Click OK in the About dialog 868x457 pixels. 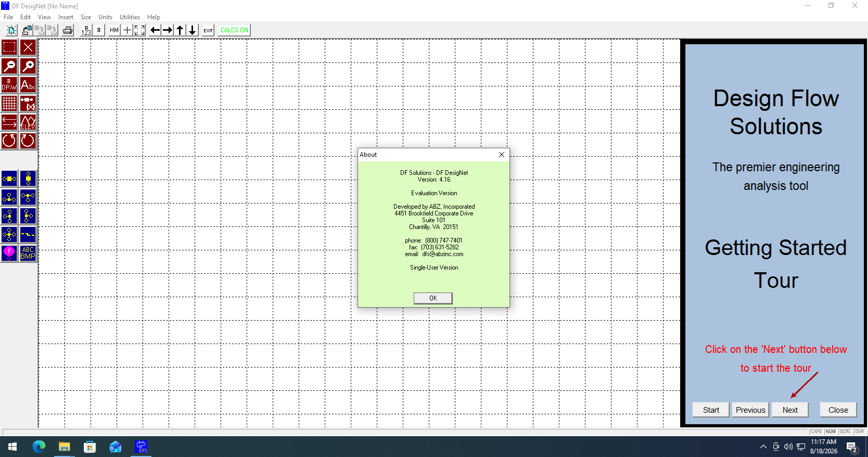click(433, 298)
